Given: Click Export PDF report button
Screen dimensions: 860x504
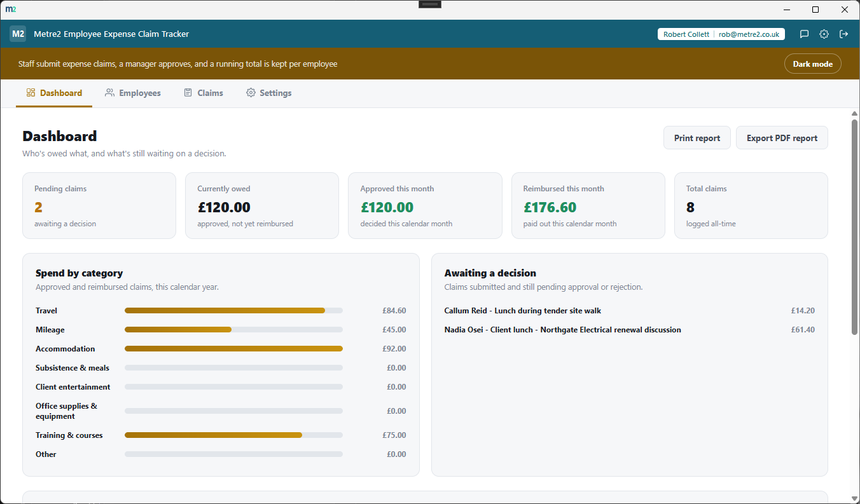Looking at the screenshot, I should [782, 138].
